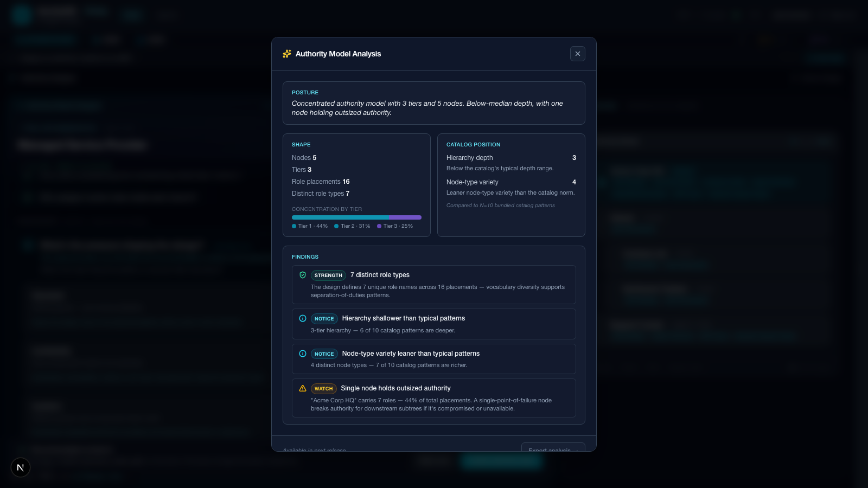This screenshot has height=488, width=868.
Task: Click the posture summary sentence
Action: 427,108
